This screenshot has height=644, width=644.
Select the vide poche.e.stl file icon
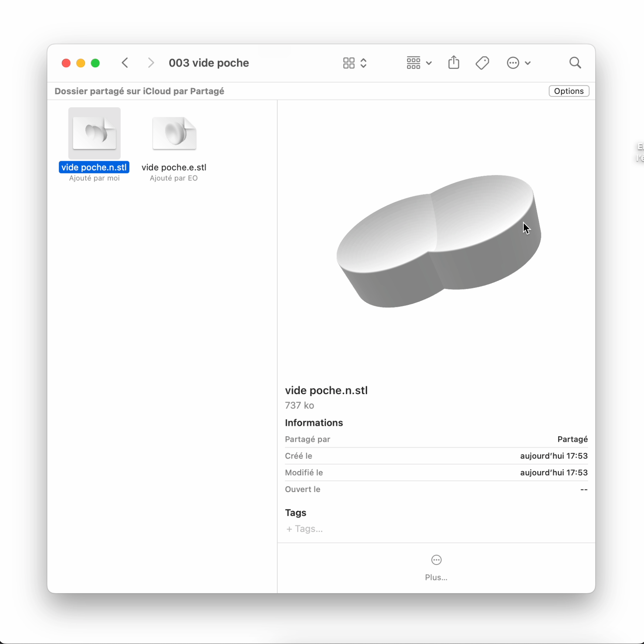pyautogui.click(x=174, y=133)
